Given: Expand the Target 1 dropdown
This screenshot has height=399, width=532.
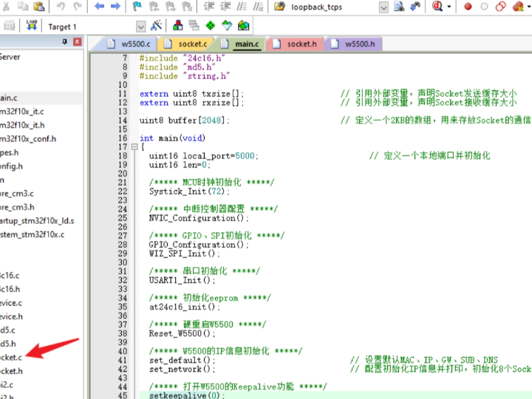Looking at the screenshot, I should [x=142, y=27].
